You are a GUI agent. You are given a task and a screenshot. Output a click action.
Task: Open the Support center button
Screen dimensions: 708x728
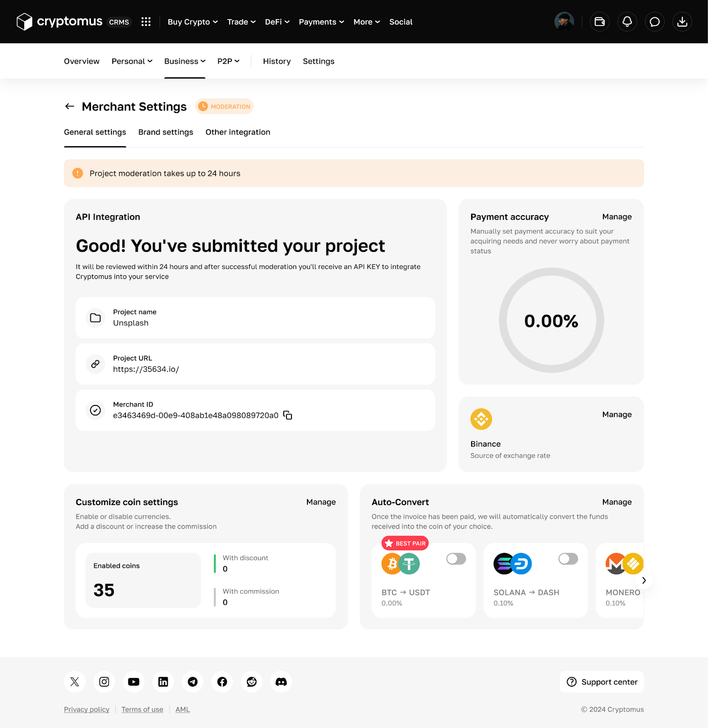[x=602, y=682]
